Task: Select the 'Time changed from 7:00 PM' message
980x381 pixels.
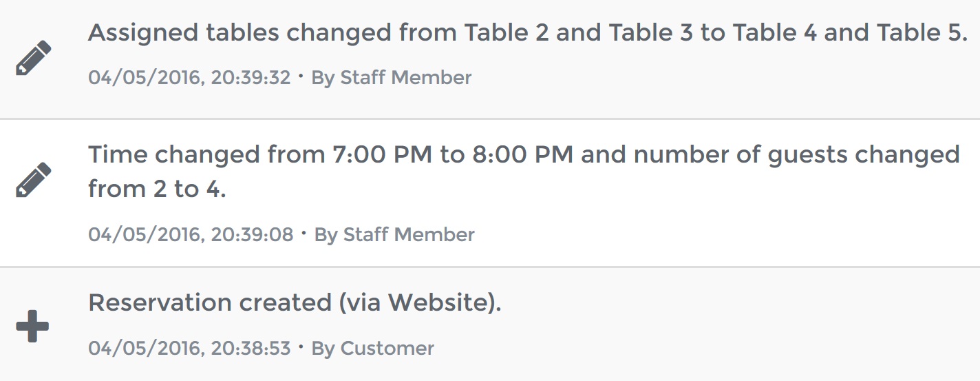Action: pos(524,172)
